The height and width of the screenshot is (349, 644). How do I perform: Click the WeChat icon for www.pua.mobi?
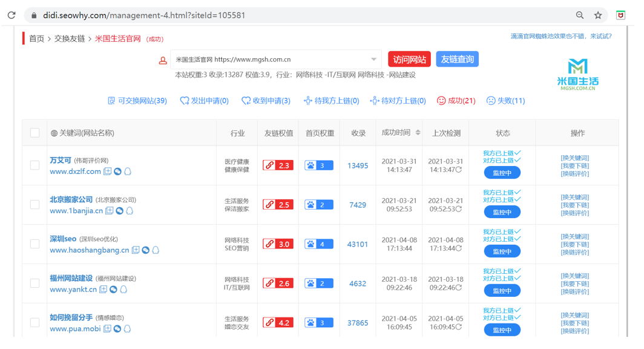coord(117,329)
